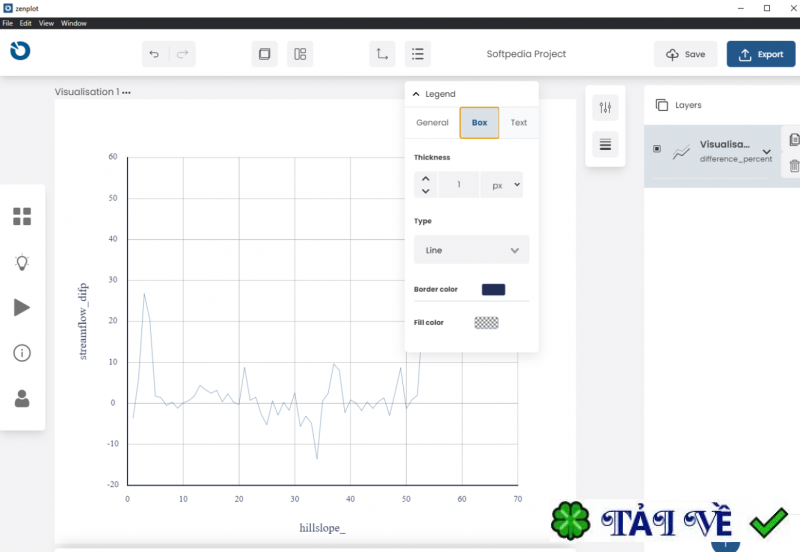Open the px unit dropdown
800x552 pixels.
[x=502, y=185]
